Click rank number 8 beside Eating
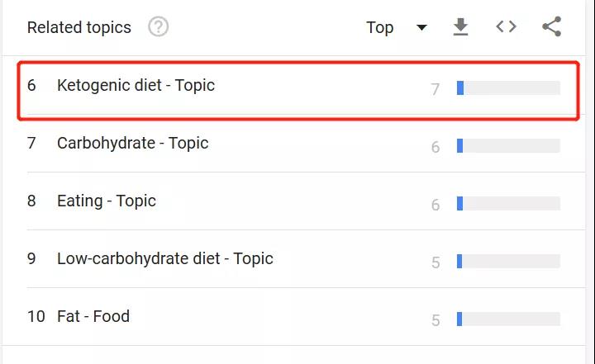 (x=31, y=201)
